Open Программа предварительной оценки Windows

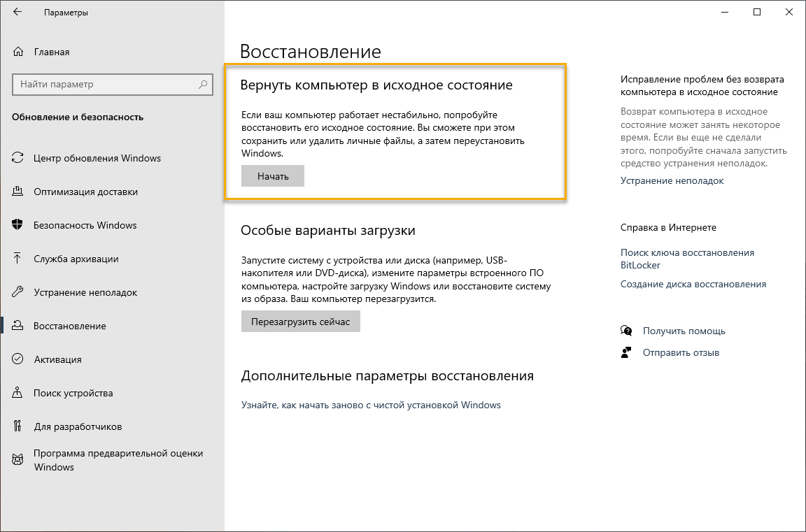(118, 460)
